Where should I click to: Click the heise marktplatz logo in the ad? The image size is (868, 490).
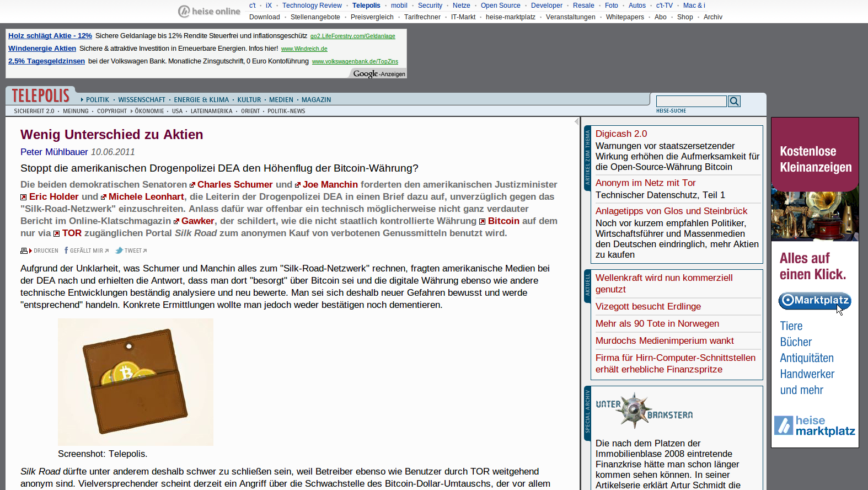pyautogui.click(x=815, y=425)
